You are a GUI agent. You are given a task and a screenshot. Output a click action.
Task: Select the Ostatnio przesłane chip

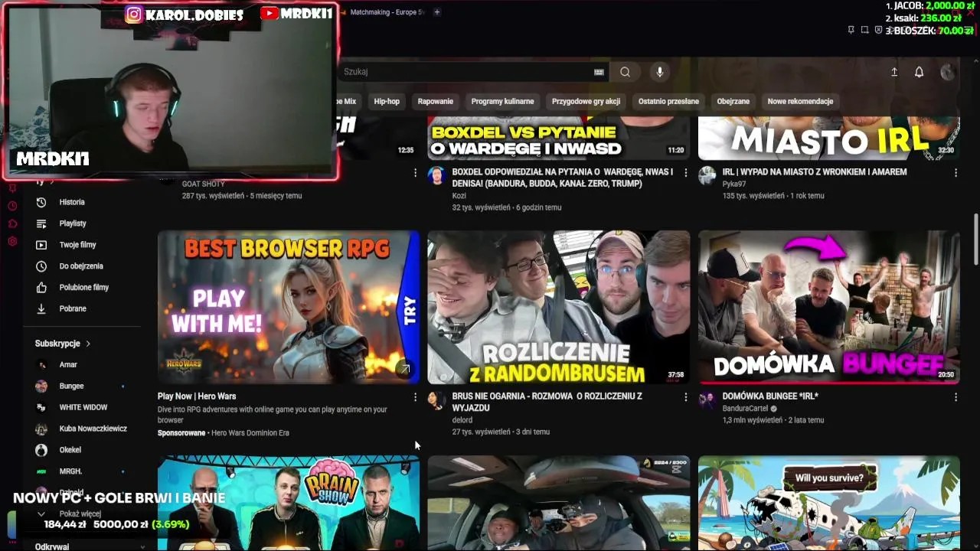click(x=668, y=101)
